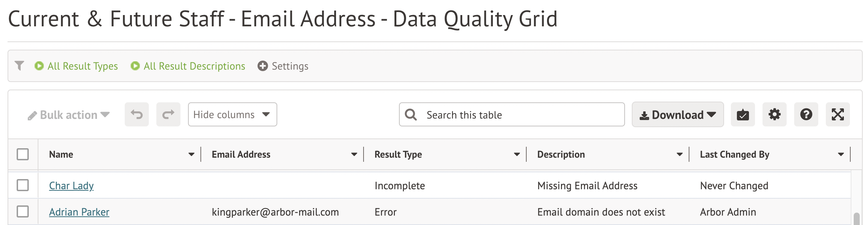Click the filter funnel icon
868x225 pixels.
pos(19,66)
